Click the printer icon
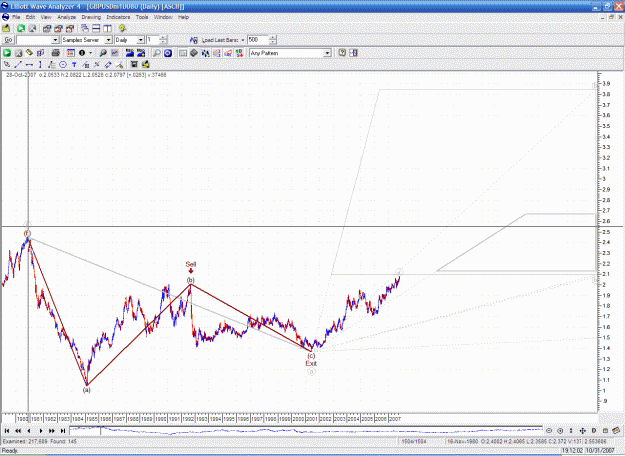 pyautogui.click(x=56, y=53)
